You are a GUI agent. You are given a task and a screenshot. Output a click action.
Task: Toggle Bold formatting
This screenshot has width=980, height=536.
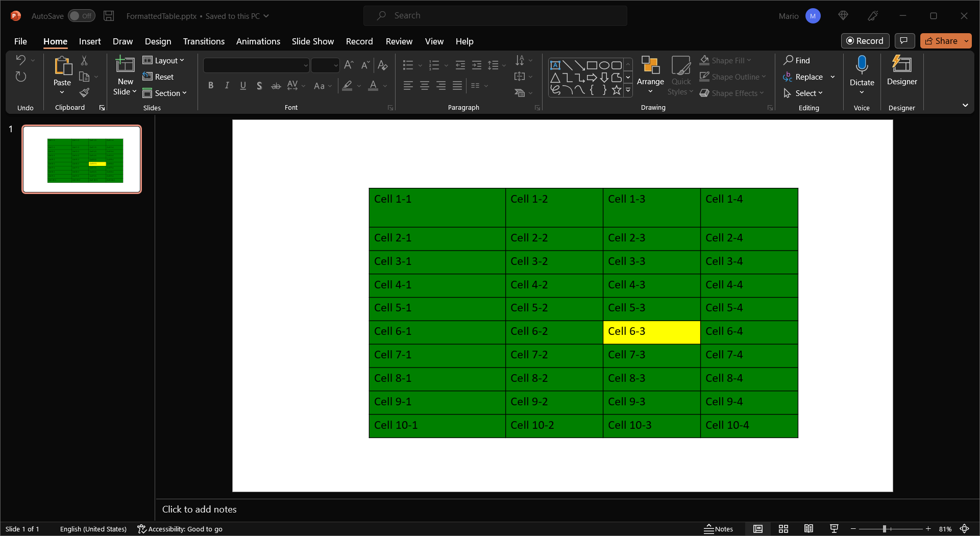pos(210,86)
